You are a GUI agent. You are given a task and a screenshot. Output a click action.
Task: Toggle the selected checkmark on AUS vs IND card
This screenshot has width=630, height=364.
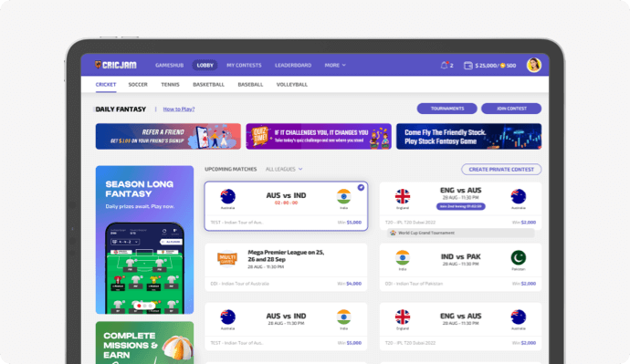point(361,187)
